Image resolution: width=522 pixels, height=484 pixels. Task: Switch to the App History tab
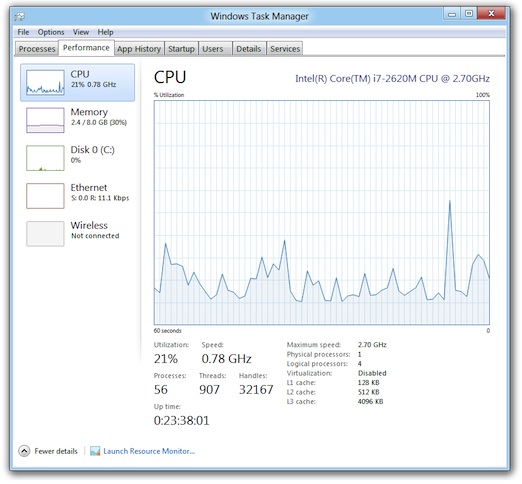(x=139, y=49)
